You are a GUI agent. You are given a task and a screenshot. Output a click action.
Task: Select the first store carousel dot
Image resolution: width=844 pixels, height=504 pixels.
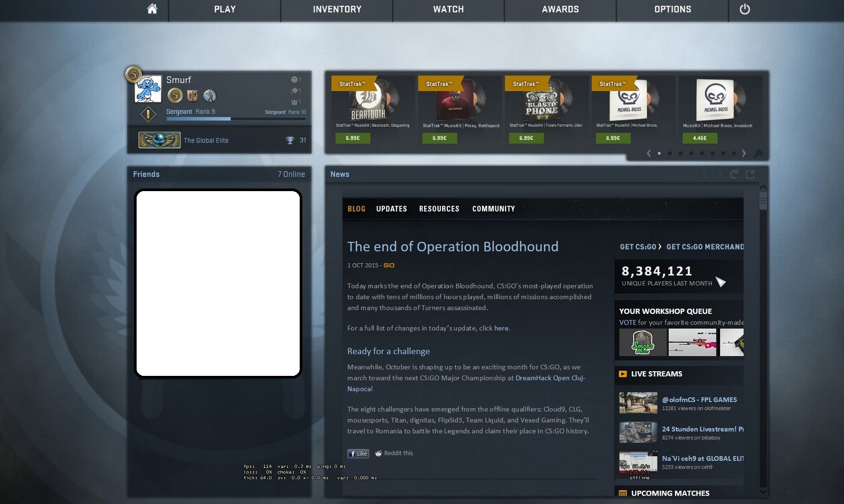659,154
